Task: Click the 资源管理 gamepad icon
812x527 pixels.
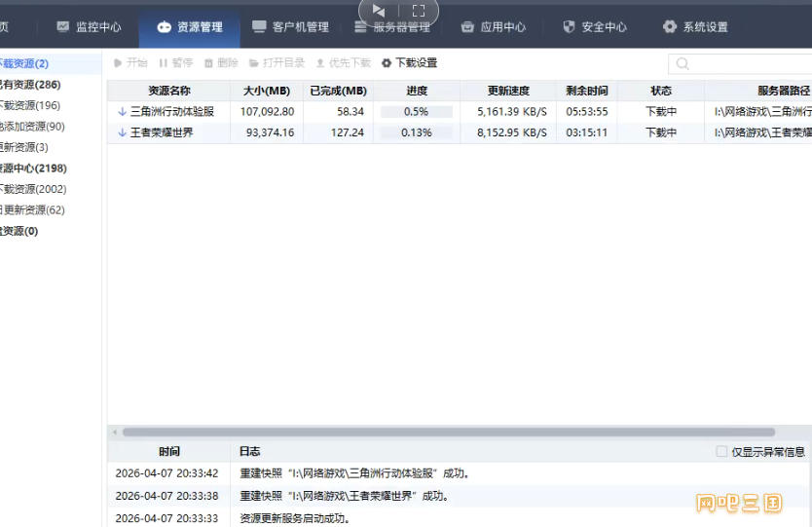Action: point(165,27)
